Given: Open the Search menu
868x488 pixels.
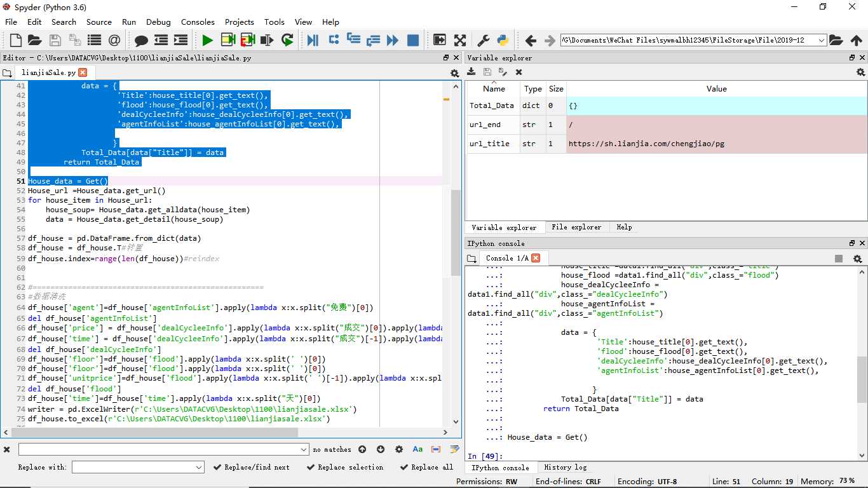Looking at the screenshot, I should click(64, 22).
